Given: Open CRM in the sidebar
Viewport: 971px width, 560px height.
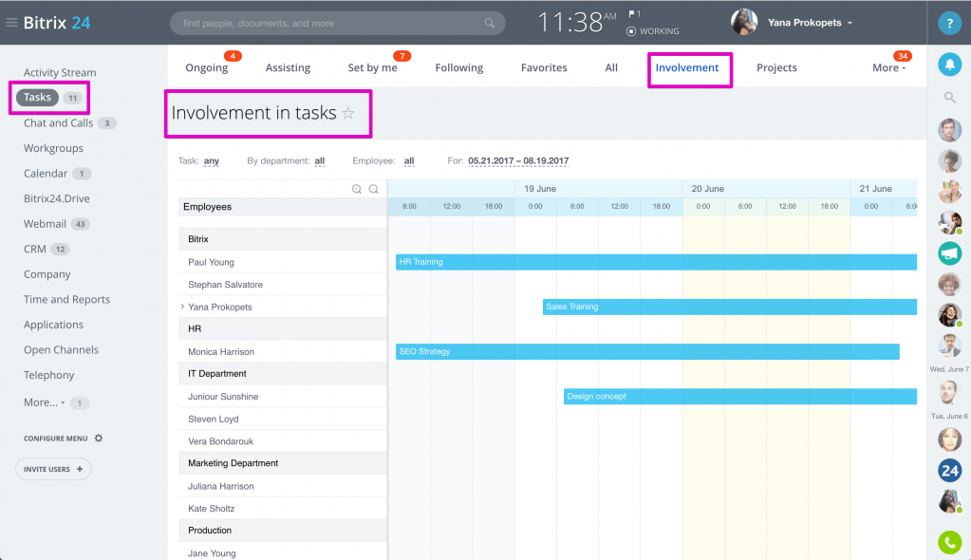Looking at the screenshot, I should click(35, 249).
